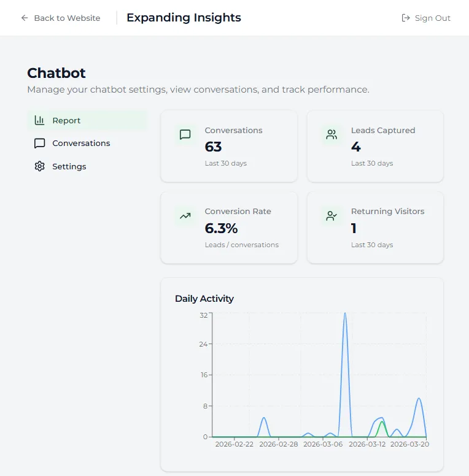The height and width of the screenshot is (476, 469).
Task: Switch to the Conversations section
Action: click(x=81, y=144)
